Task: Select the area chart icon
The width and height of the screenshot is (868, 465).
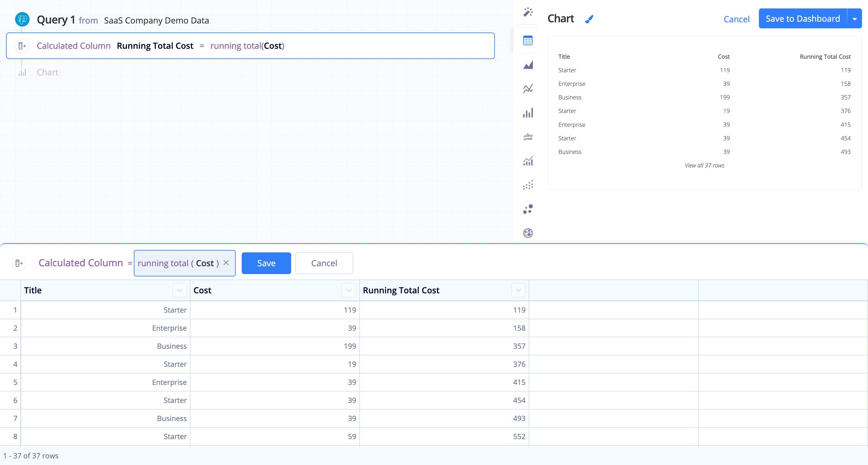Action: [x=527, y=65]
